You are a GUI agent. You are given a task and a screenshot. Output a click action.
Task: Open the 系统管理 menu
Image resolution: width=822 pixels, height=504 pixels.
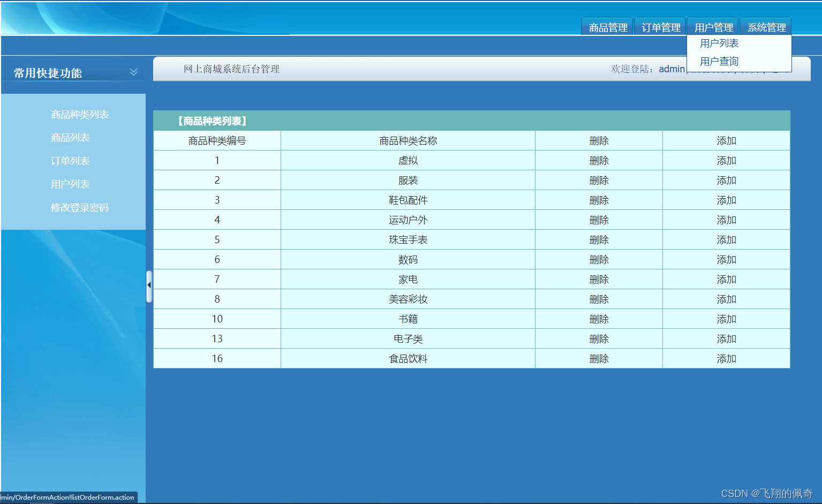pos(766,26)
